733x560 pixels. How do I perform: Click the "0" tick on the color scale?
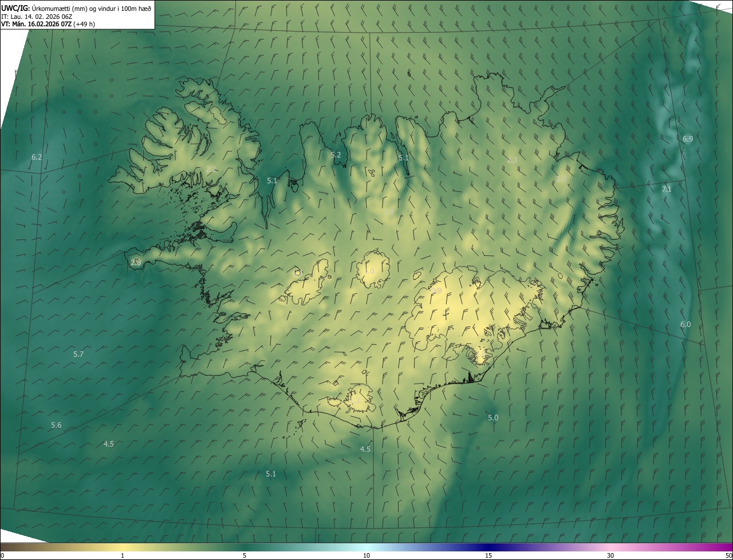(2, 556)
